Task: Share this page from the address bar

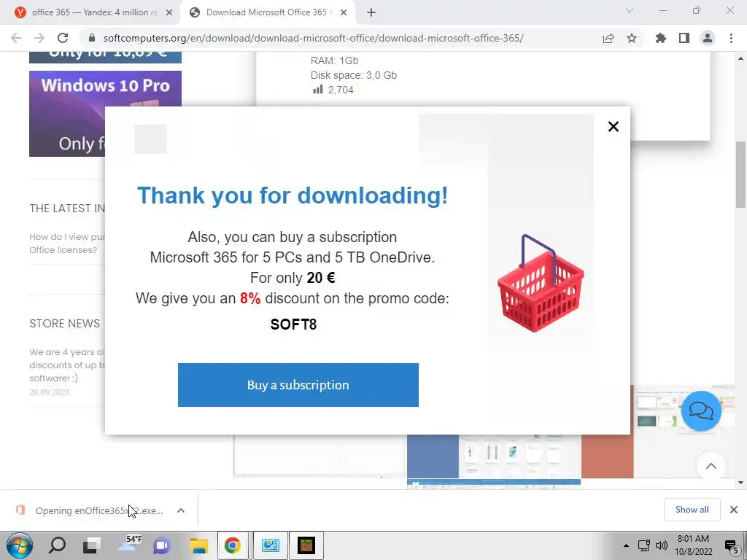Action: (608, 38)
